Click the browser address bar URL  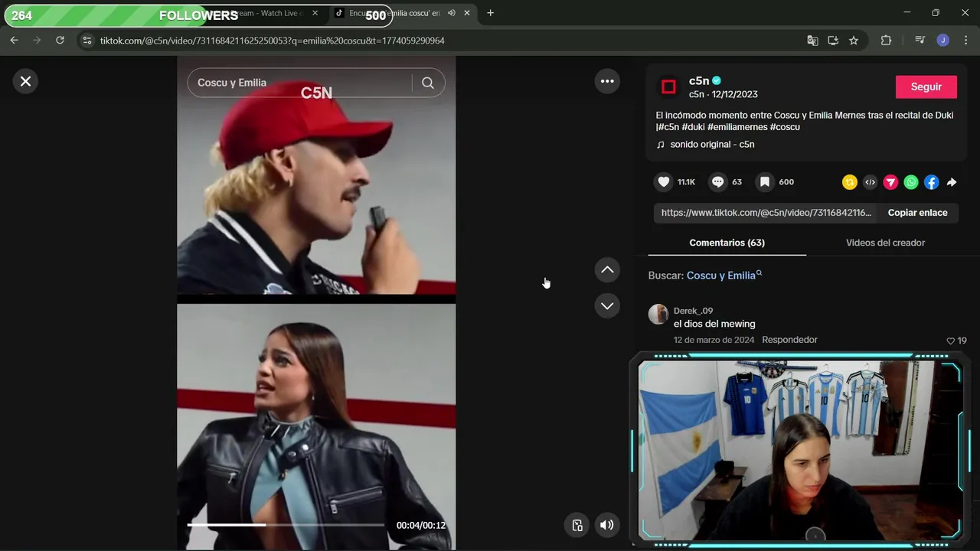pyautogui.click(x=272, y=41)
